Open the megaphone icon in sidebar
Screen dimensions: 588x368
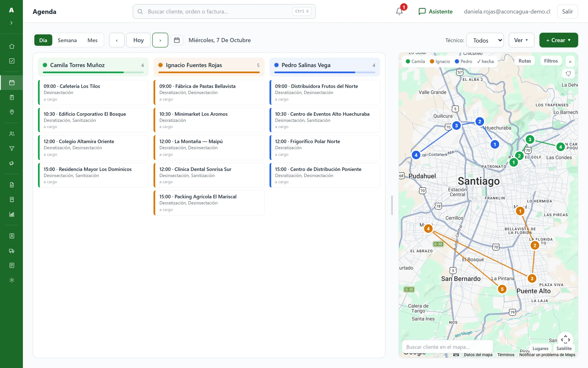[12, 163]
